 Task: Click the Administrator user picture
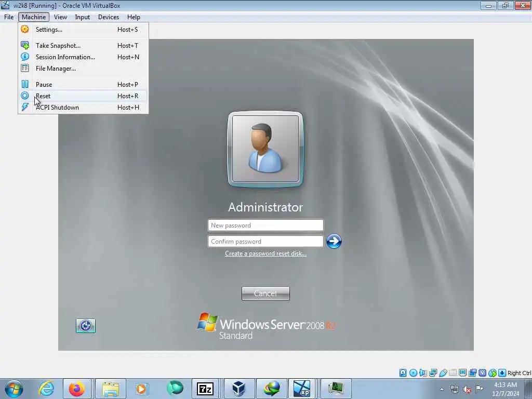coord(265,149)
